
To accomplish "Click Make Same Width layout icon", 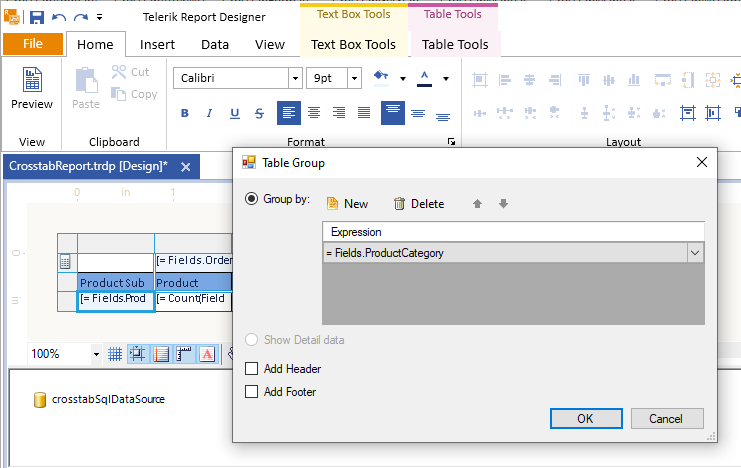I will tap(663, 80).
